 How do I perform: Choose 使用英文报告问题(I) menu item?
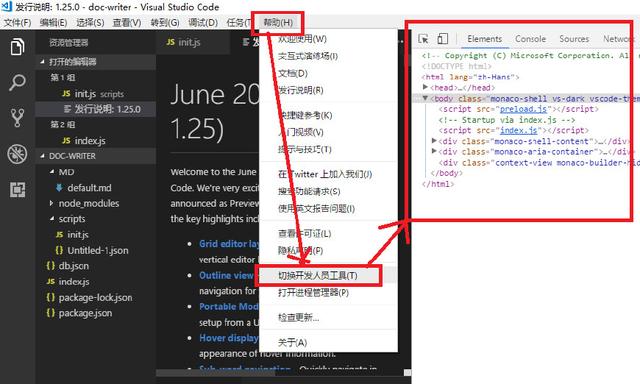click(x=328, y=209)
